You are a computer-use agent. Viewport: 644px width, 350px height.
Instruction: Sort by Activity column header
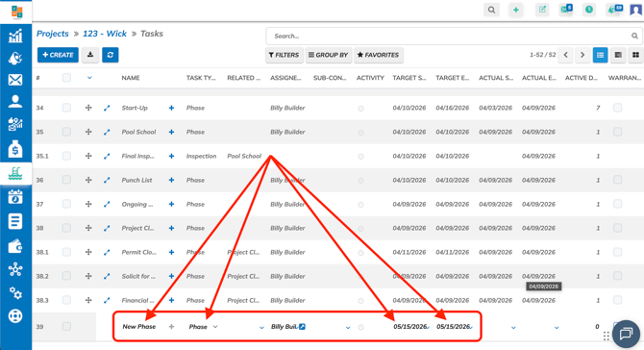pos(370,78)
